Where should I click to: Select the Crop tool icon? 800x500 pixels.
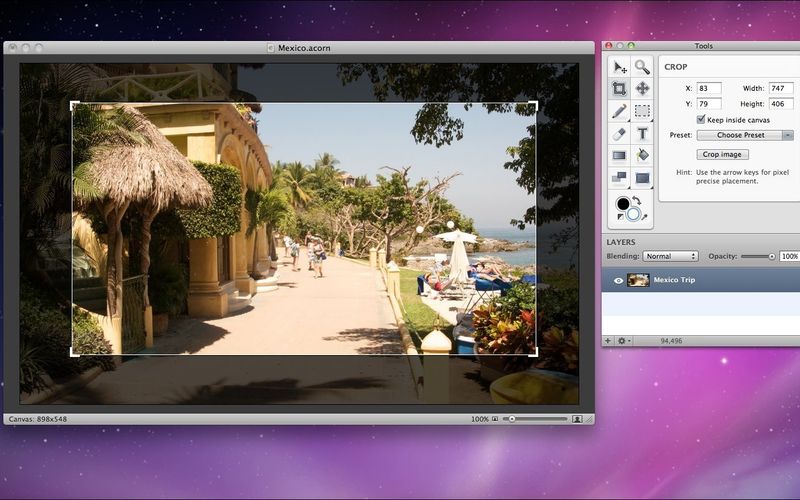coord(619,89)
